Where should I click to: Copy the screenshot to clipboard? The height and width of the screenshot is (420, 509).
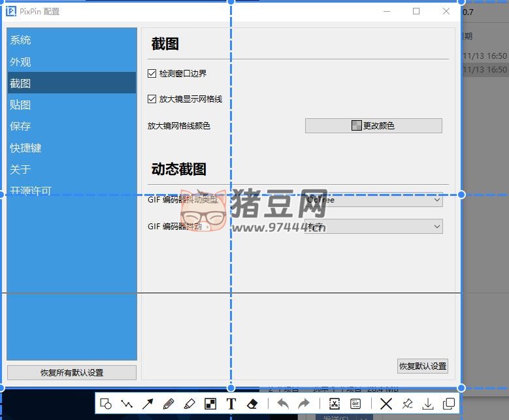(x=449, y=404)
